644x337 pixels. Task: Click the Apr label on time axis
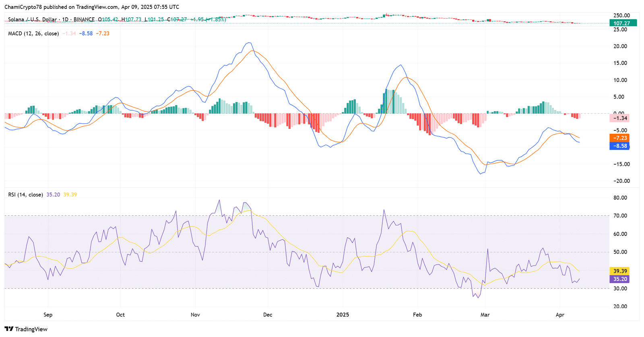click(559, 315)
